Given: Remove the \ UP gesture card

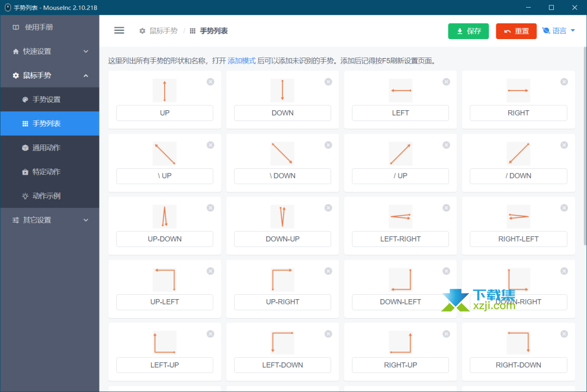Looking at the screenshot, I should click(210, 145).
